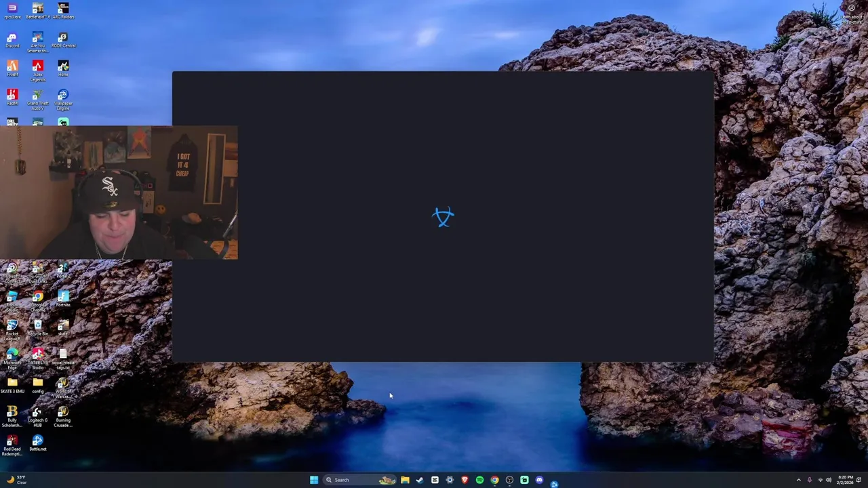
Task: Launch the Microsoft Edge desktop shortcut
Action: coord(12,359)
